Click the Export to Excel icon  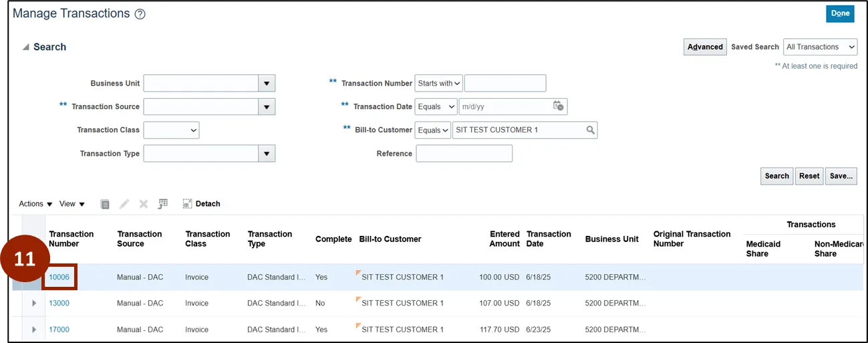pyautogui.click(x=162, y=204)
